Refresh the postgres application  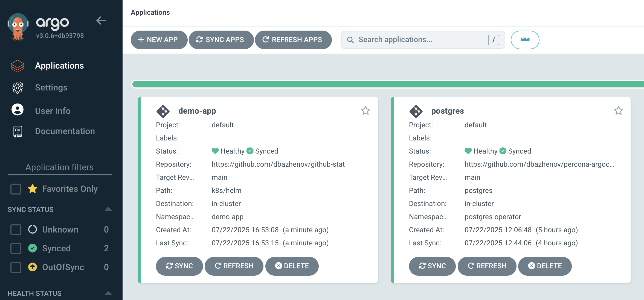pyautogui.click(x=487, y=266)
